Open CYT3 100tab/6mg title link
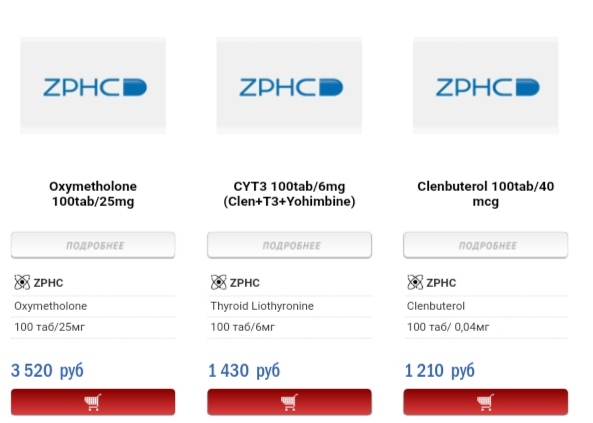 [289, 194]
